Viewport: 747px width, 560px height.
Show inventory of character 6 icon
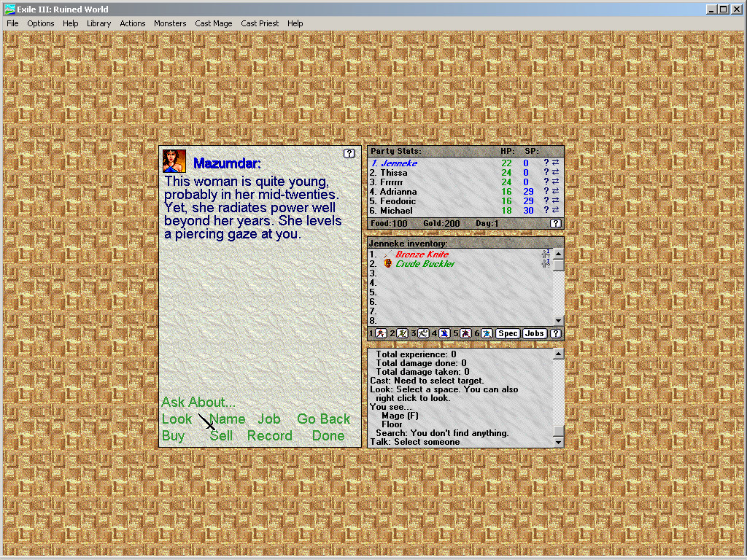(x=487, y=333)
